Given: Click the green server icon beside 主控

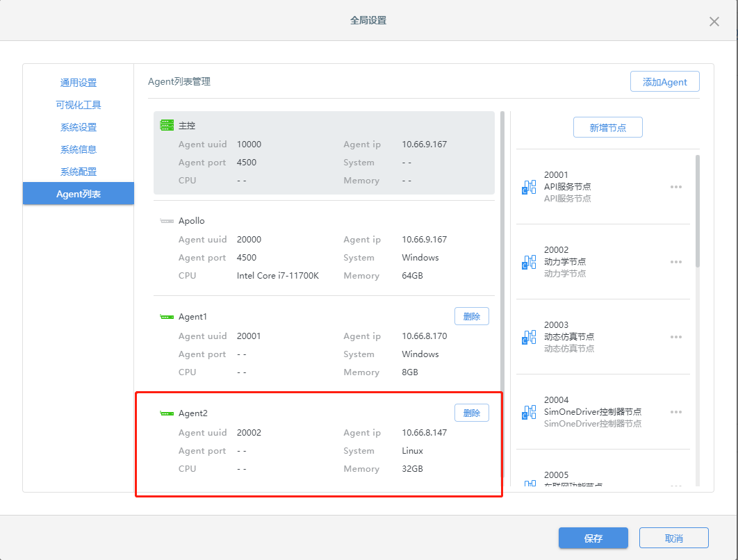Looking at the screenshot, I should coord(166,126).
